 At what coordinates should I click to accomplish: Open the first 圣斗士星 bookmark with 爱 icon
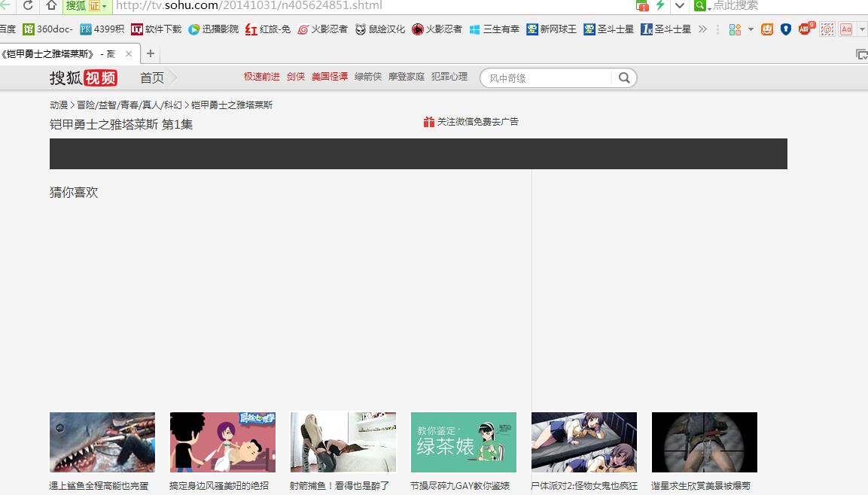(608, 29)
